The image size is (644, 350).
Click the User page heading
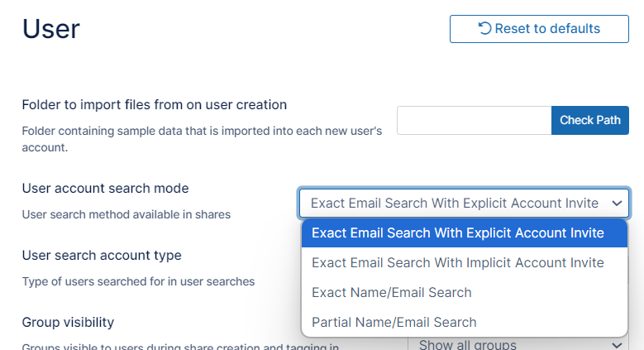pyautogui.click(x=51, y=29)
